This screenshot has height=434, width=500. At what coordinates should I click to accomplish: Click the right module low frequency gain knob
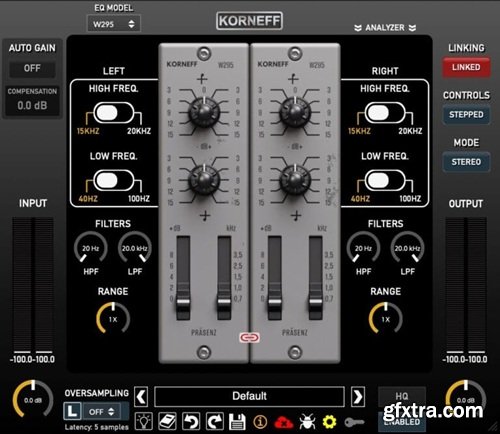point(295,180)
